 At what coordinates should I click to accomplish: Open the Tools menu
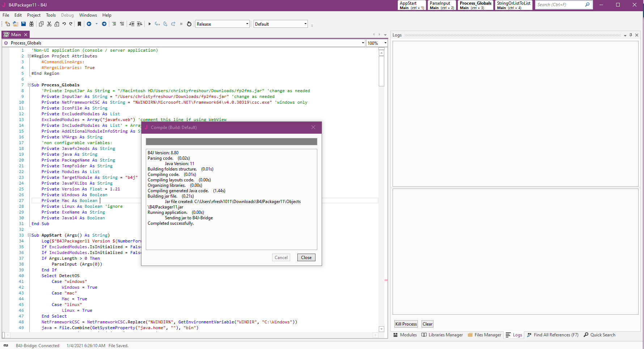[x=51, y=15]
